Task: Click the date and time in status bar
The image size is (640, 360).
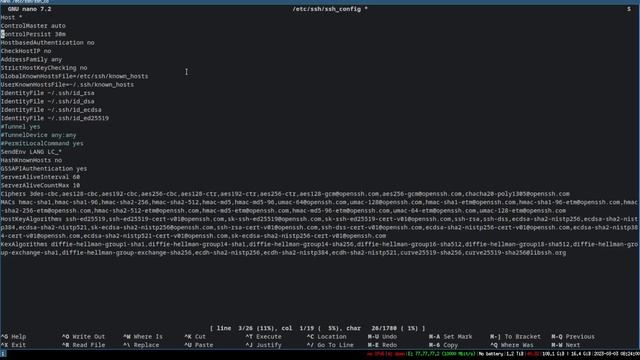Action: point(616,354)
